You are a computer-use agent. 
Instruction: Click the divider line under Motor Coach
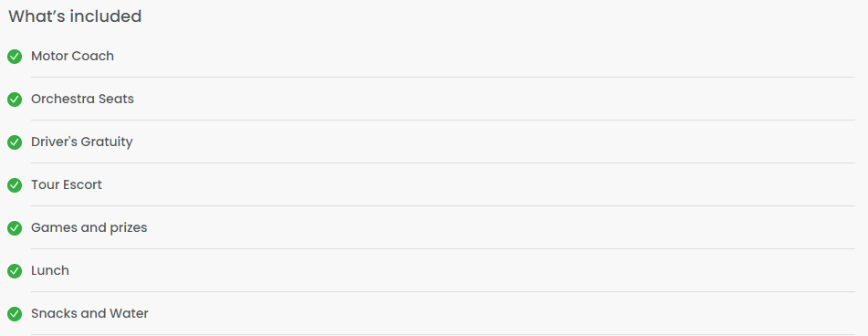(443, 77)
